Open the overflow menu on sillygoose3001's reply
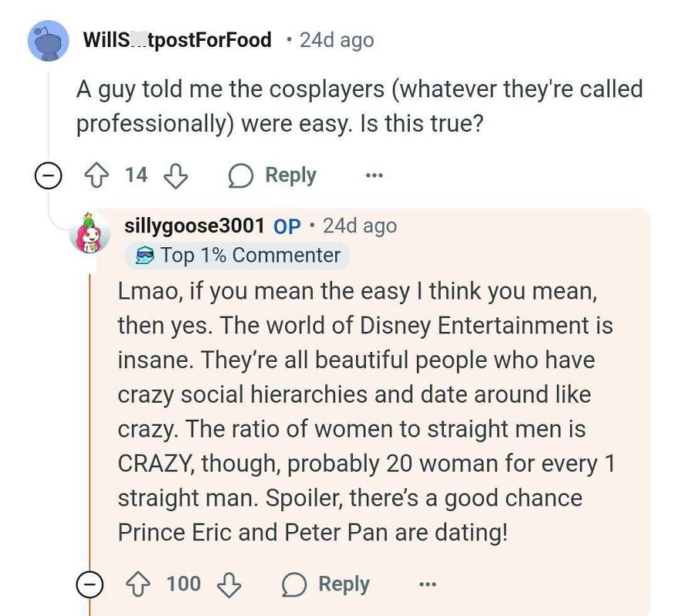The image size is (678, 616). point(426,584)
